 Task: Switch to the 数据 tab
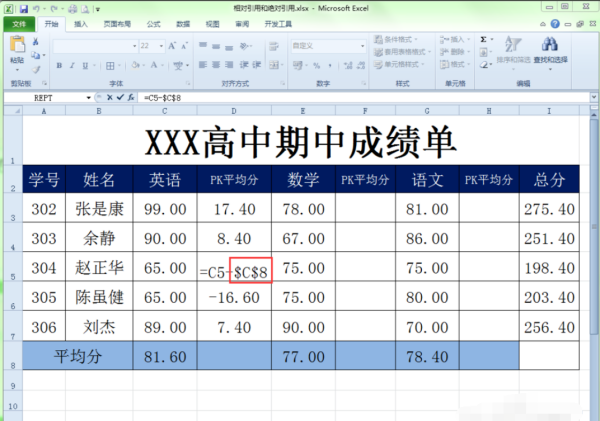coord(183,24)
